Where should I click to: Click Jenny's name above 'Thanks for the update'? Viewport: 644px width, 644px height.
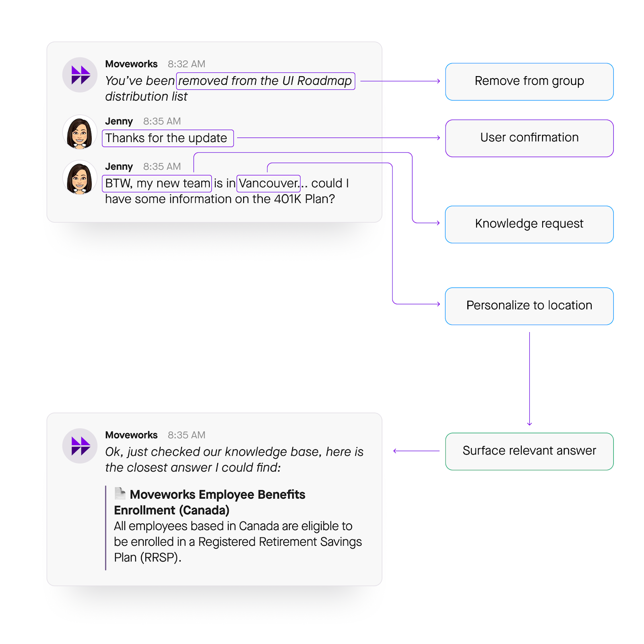(119, 122)
